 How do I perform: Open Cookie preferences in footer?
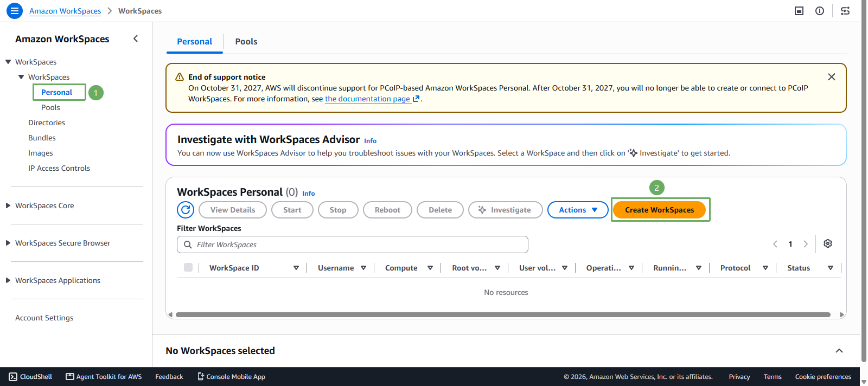(823, 377)
